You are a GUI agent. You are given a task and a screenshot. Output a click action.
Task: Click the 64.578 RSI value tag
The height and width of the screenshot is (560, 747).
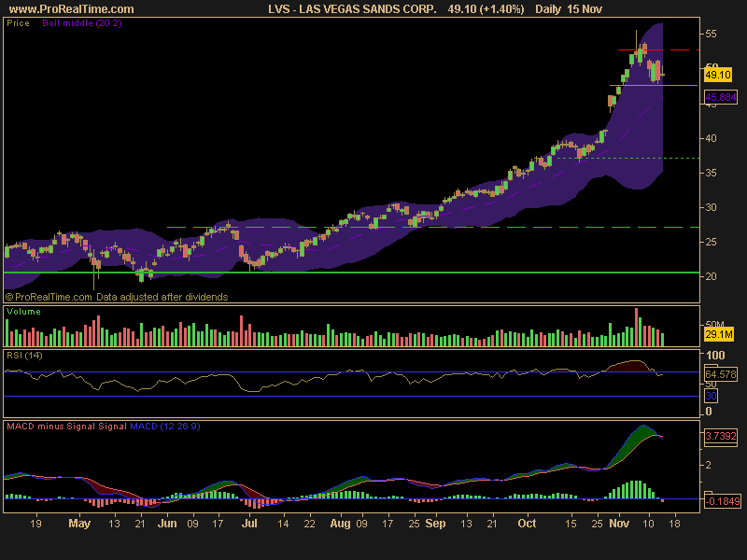point(720,374)
